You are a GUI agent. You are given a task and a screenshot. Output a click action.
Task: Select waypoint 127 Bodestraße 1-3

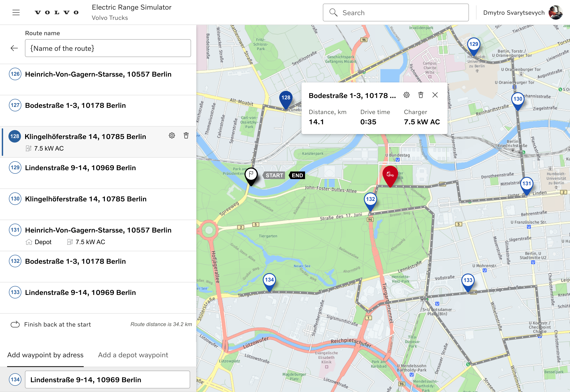(98, 110)
